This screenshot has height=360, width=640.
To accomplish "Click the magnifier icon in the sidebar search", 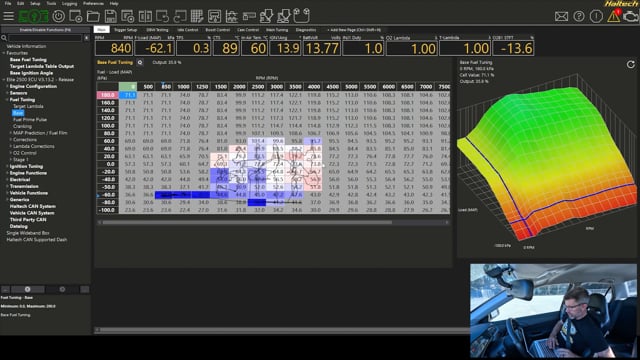I will coord(4,38).
